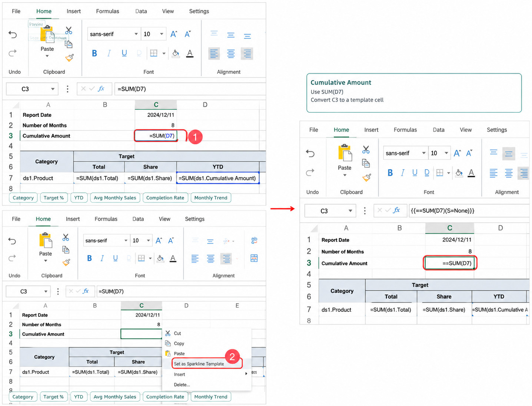Toggle Italic in the right panel Font group
Image resolution: width=532 pixels, height=406 pixels.
pos(403,173)
